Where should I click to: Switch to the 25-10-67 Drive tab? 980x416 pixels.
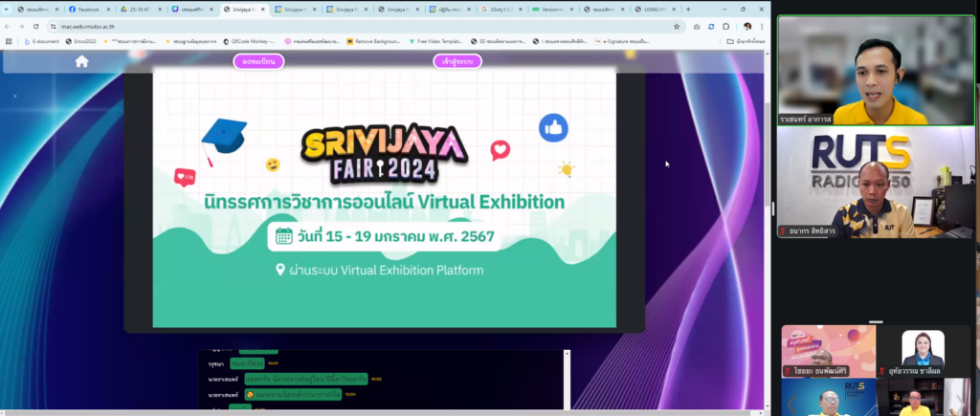pos(140,10)
